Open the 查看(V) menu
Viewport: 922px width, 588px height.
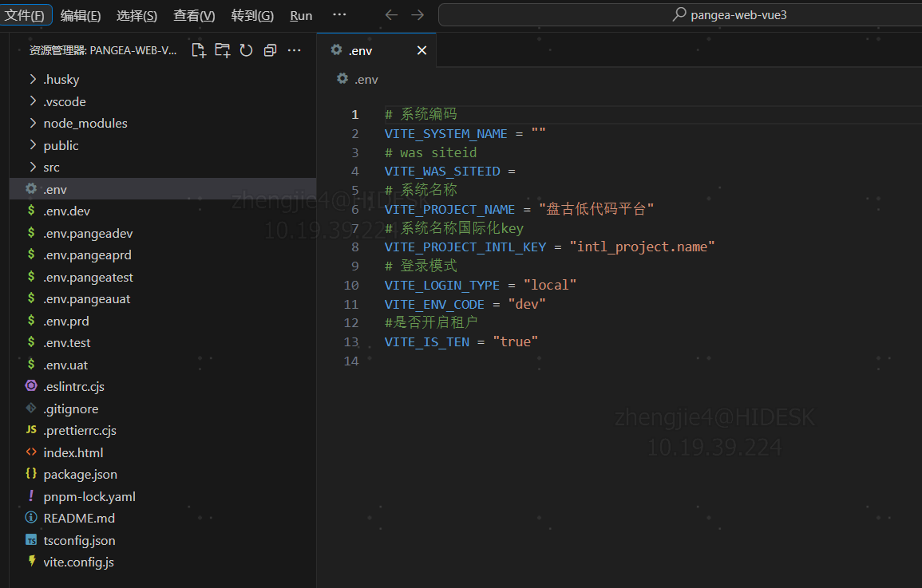tap(194, 15)
